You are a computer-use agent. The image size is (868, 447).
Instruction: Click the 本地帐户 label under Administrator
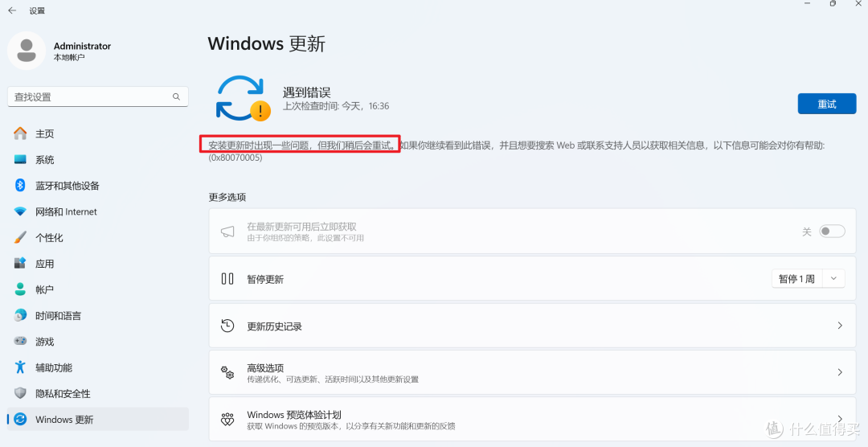69,58
